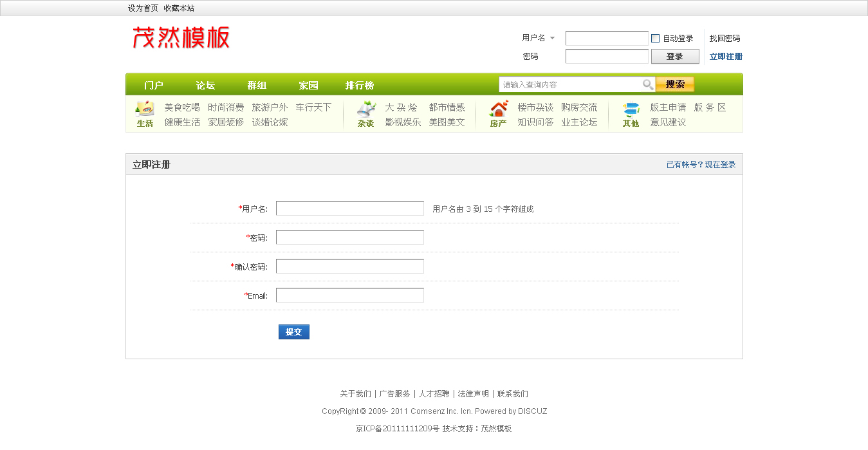Viewport: 868px width, 450px height.
Task: Open the 大杂烩 board link
Action: [401, 108]
